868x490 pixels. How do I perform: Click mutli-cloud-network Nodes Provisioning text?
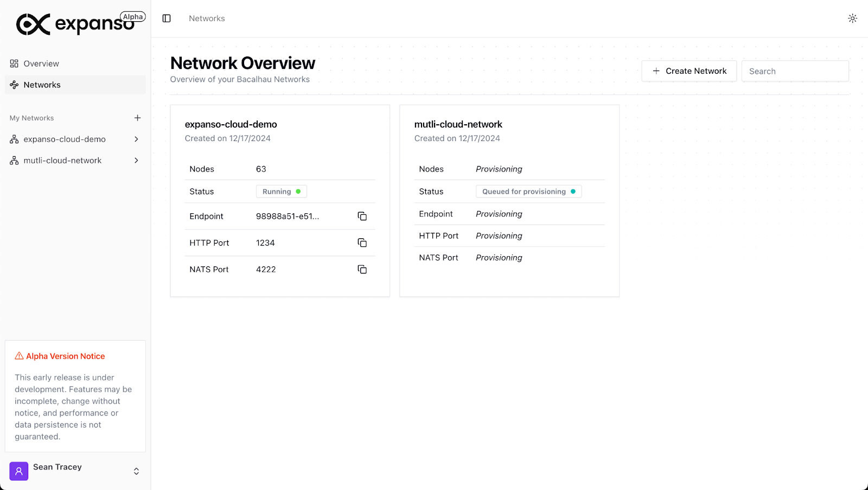[x=499, y=169]
